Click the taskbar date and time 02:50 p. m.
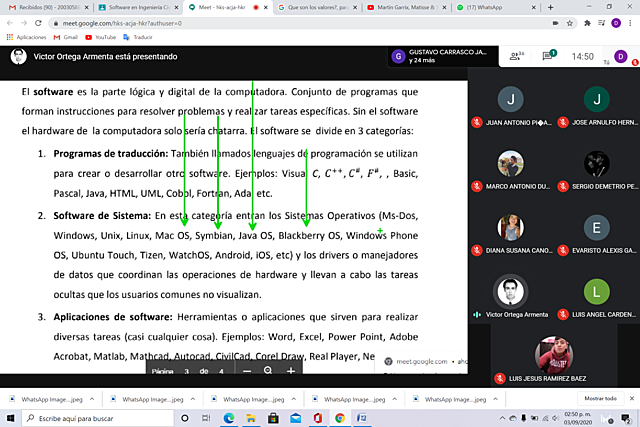640x427 pixels. pyautogui.click(x=577, y=418)
